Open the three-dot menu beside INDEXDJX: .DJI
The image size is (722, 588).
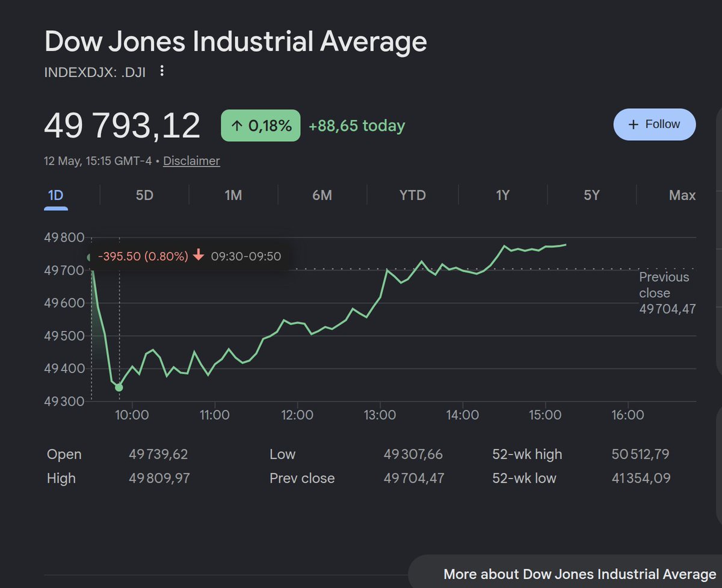click(x=161, y=72)
